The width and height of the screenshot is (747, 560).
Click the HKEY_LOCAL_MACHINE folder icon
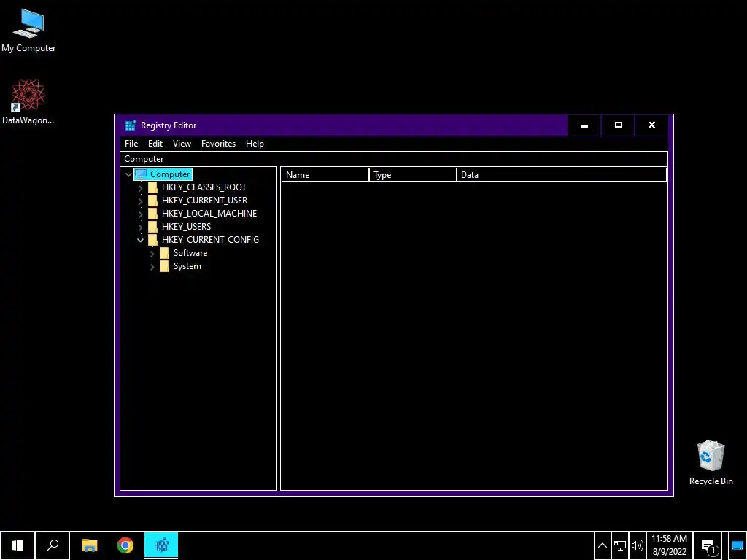coord(152,214)
